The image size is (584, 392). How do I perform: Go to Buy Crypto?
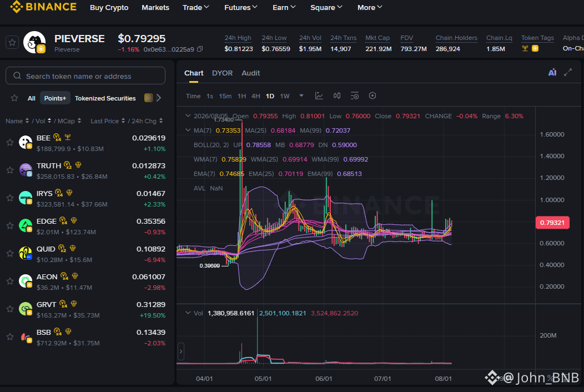point(109,7)
